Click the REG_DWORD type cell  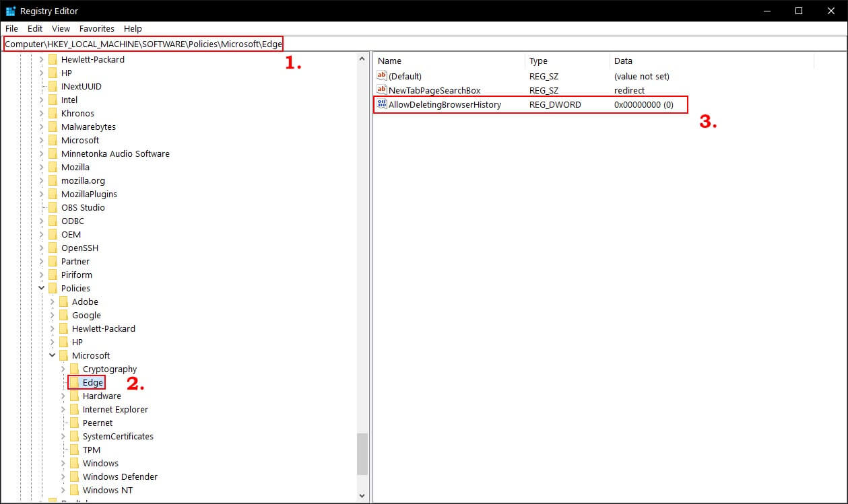(x=554, y=104)
